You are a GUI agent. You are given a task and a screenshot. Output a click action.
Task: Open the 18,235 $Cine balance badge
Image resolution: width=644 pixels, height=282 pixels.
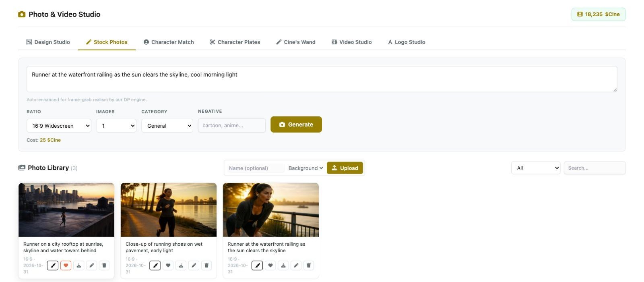599,14
